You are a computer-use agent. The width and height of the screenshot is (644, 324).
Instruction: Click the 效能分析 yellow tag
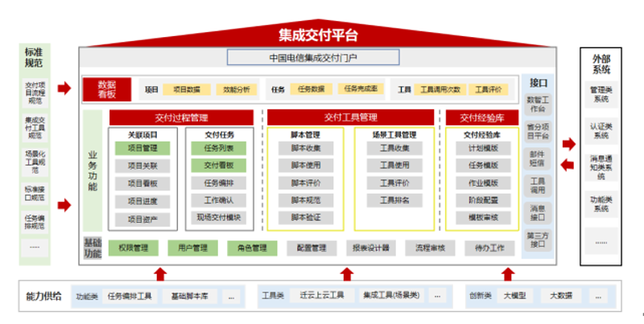pyautogui.click(x=236, y=89)
